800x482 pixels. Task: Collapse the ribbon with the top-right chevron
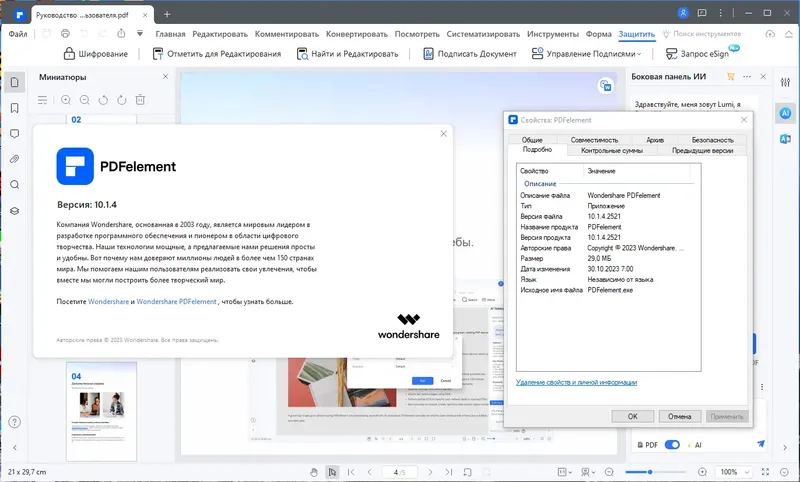click(788, 34)
